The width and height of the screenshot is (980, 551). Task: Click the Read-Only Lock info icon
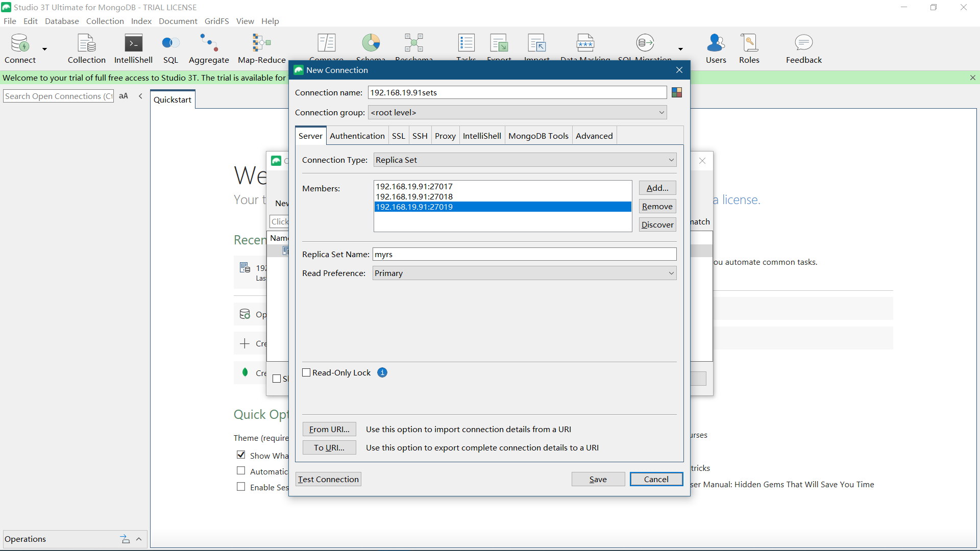(x=382, y=372)
